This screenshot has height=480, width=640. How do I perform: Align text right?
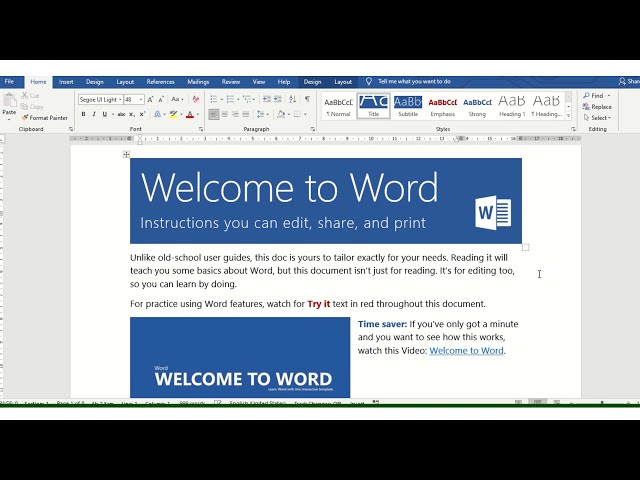[x=235, y=115]
